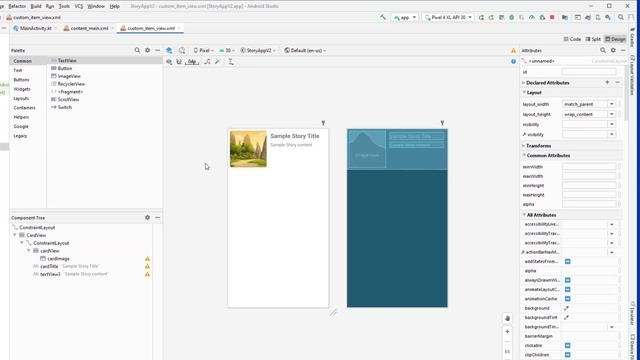Click the Make Project hammer icon
This screenshot has height=360, width=640.
382,18
